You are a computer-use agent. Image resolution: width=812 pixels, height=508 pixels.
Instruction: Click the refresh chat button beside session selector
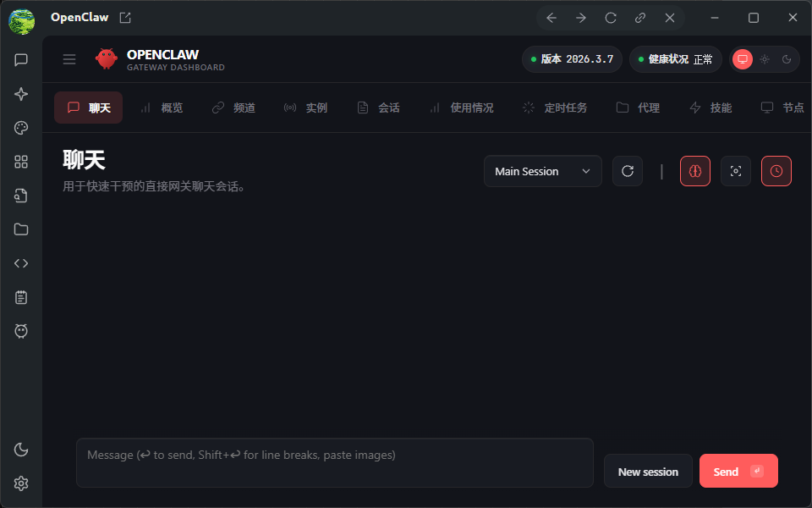628,171
